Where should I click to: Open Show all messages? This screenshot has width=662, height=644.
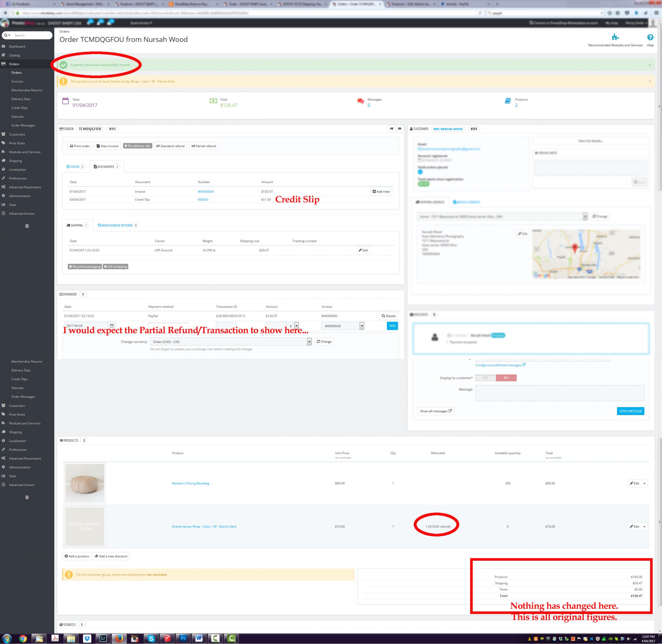tap(436, 411)
